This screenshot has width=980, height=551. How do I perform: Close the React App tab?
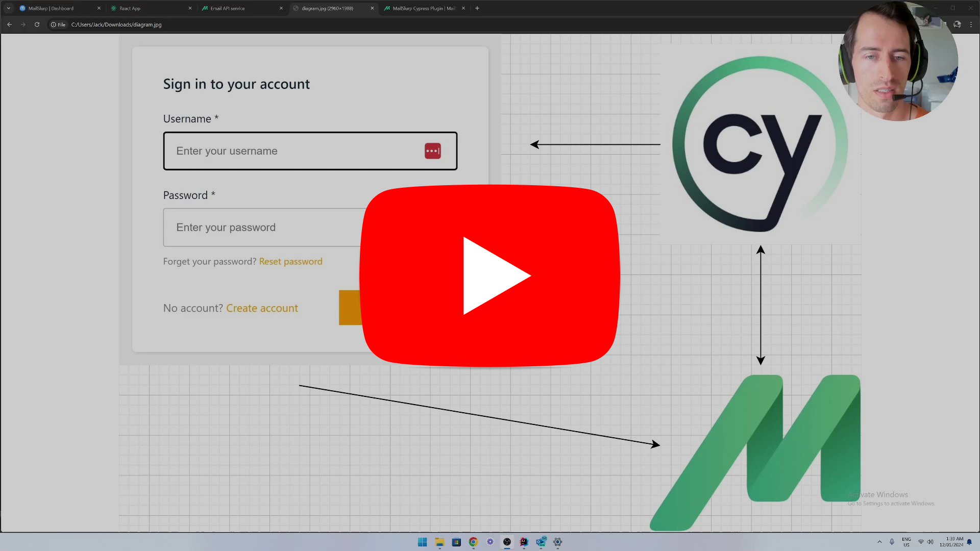[190, 8]
